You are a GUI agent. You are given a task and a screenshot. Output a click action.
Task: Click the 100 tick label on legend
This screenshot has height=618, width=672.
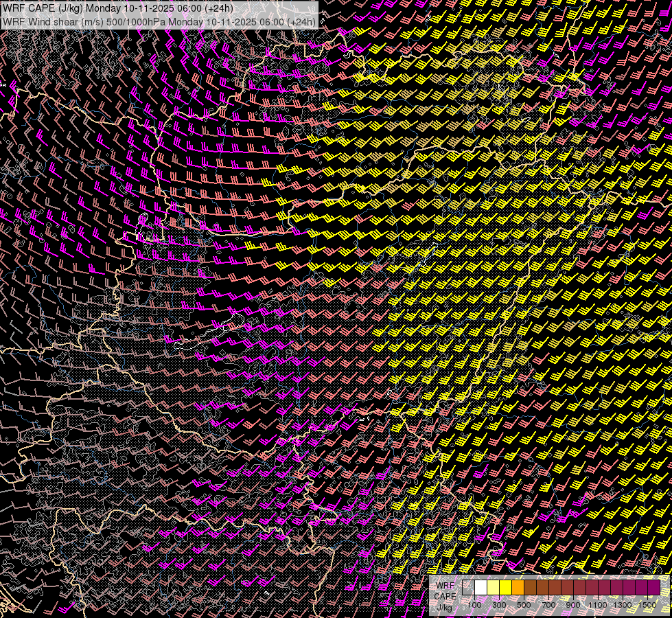pos(474,605)
